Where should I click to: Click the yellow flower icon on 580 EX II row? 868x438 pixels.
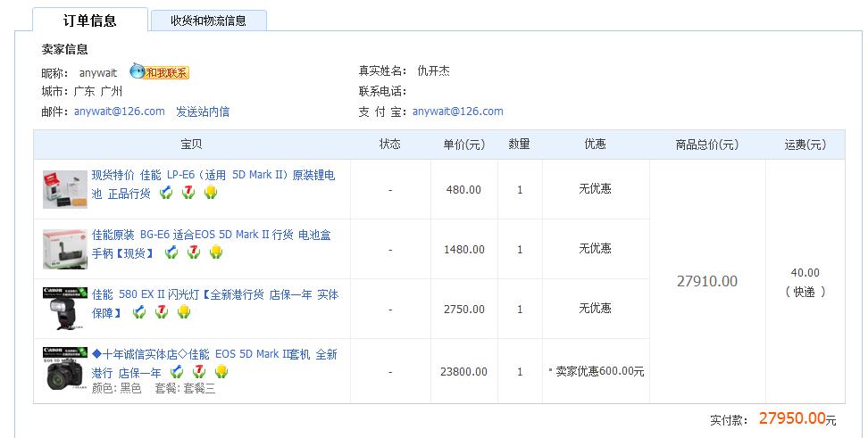point(184,312)
